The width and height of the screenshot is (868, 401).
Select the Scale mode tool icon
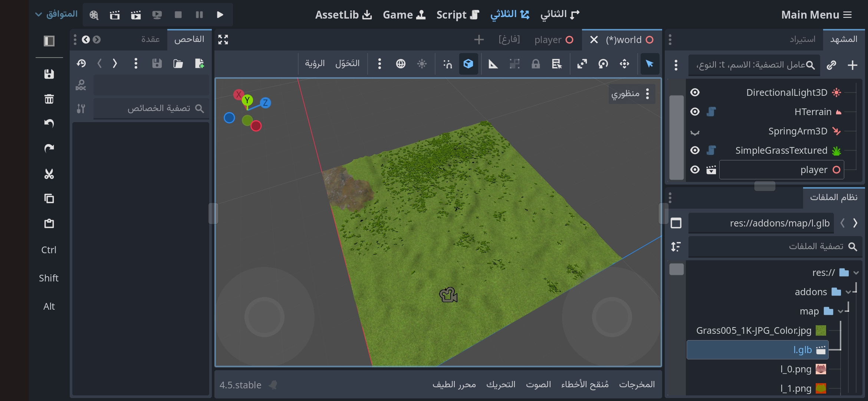582,64
